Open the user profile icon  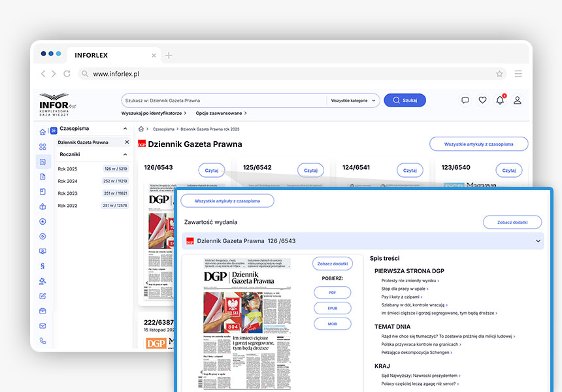pos(517,100)
